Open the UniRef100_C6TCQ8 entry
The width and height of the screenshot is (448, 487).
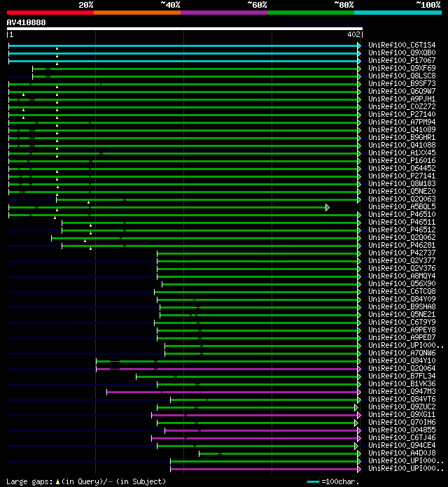(402, 292)
